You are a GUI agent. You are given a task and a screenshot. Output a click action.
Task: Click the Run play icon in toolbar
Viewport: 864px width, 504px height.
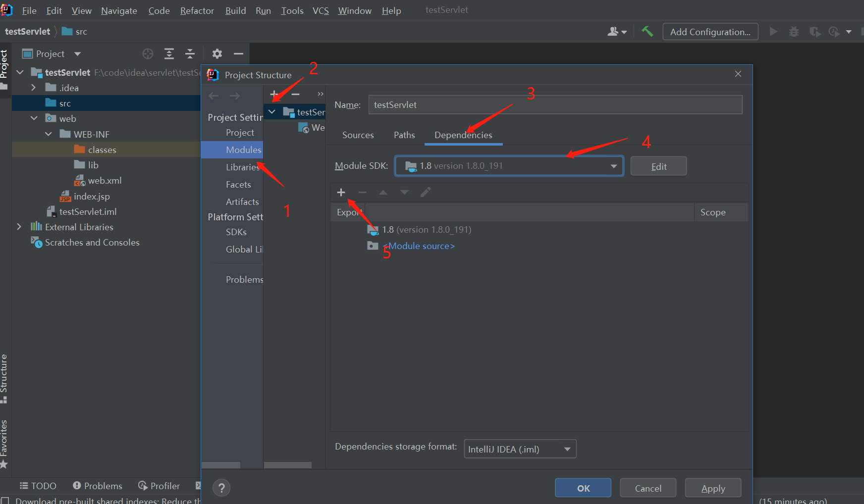tap(773, 32)
